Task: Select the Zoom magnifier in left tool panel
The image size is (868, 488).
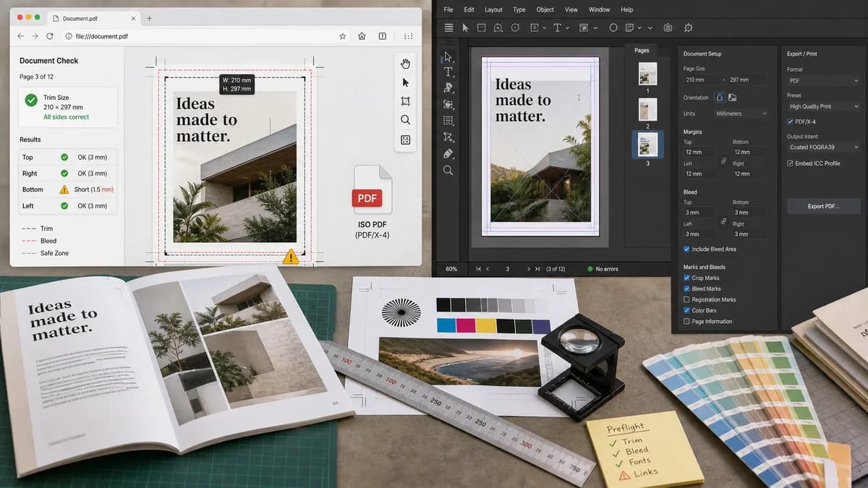Action: [448, 171]
